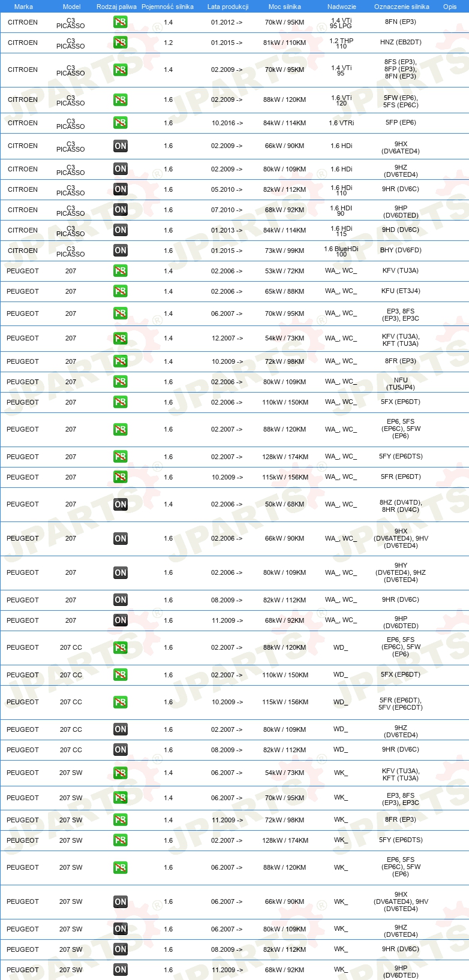Click the engine code NFU (TU5JP4)
Viewport: 469px width, 980px height.
click(x=401, y=384)
